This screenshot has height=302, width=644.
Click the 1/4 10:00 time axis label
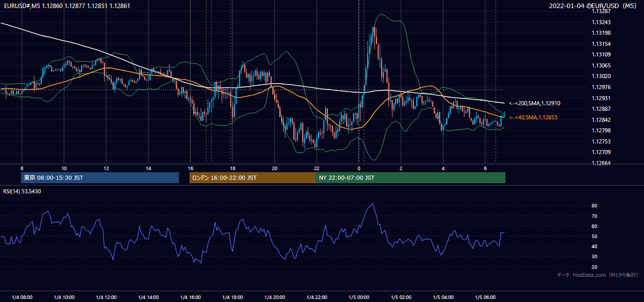pyautogui.click(x=64, y=297)
